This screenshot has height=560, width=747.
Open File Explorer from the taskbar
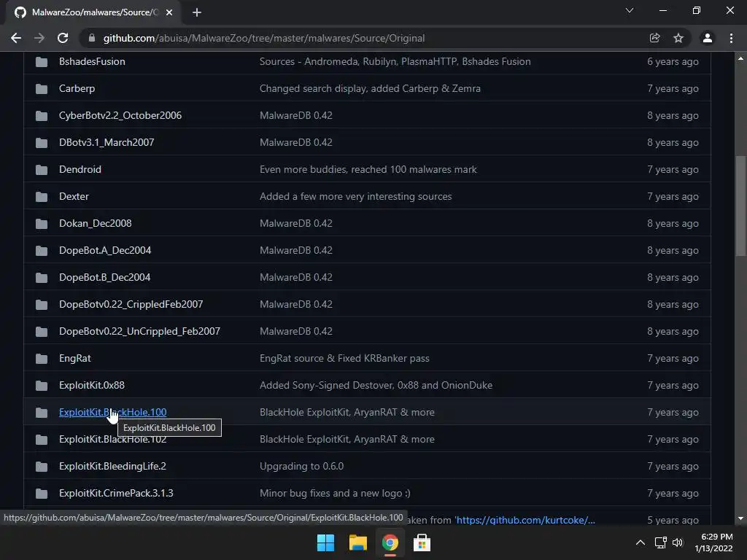pyautogui.click(x=357, y=542)
